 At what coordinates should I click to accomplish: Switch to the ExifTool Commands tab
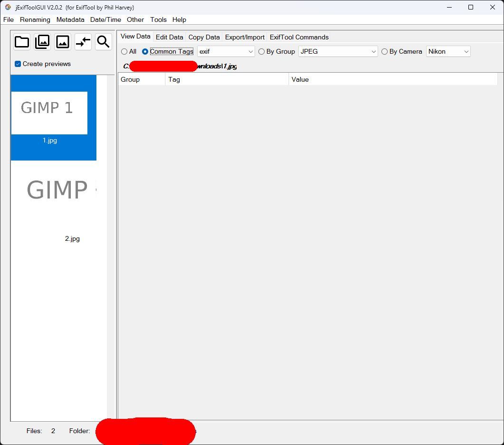pos(299,37)
